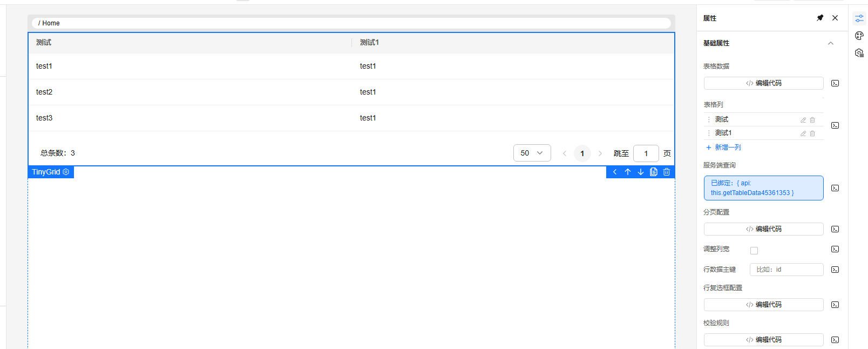Viewport: 868px width, 349px height.
Task: Open the advanced settings sidebar tab
Action: click(859, 53)
